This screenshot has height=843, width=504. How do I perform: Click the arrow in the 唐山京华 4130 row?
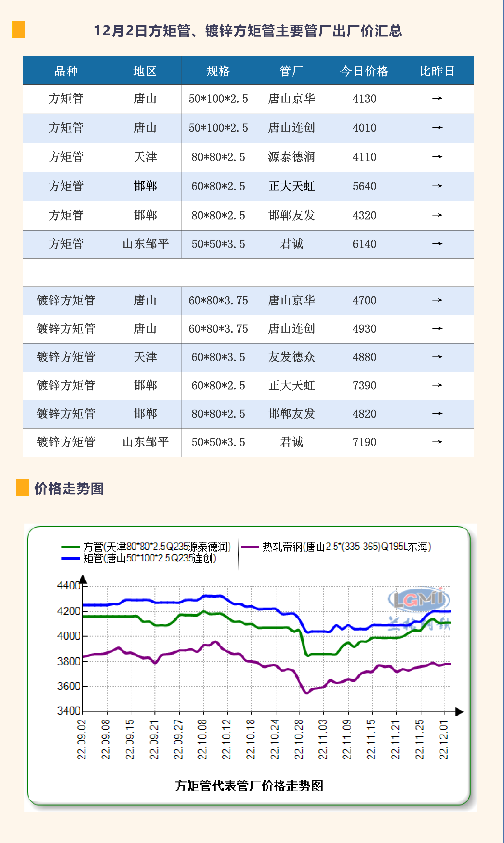(437, 99)
